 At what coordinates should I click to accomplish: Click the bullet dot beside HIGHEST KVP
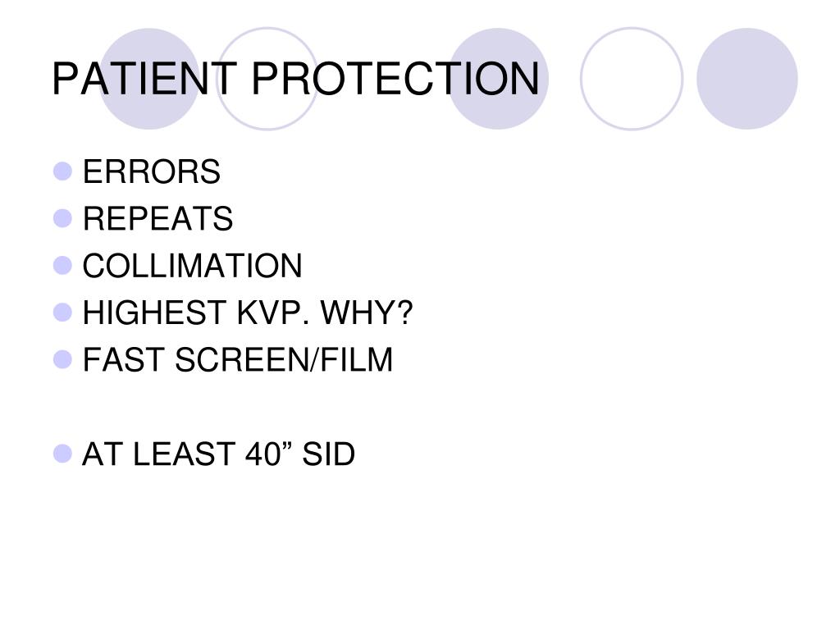click(x=62, y=313)
